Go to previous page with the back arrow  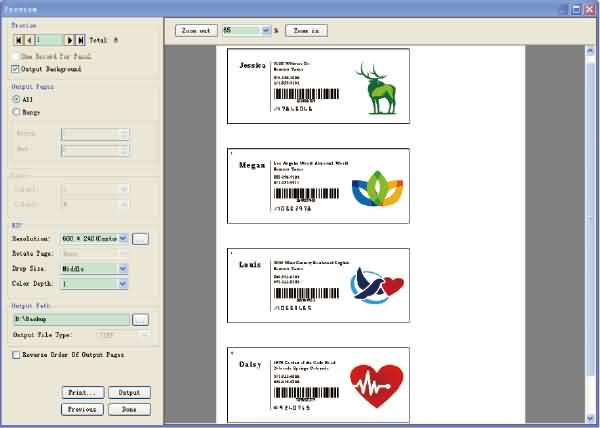click(x=29, y=38)
